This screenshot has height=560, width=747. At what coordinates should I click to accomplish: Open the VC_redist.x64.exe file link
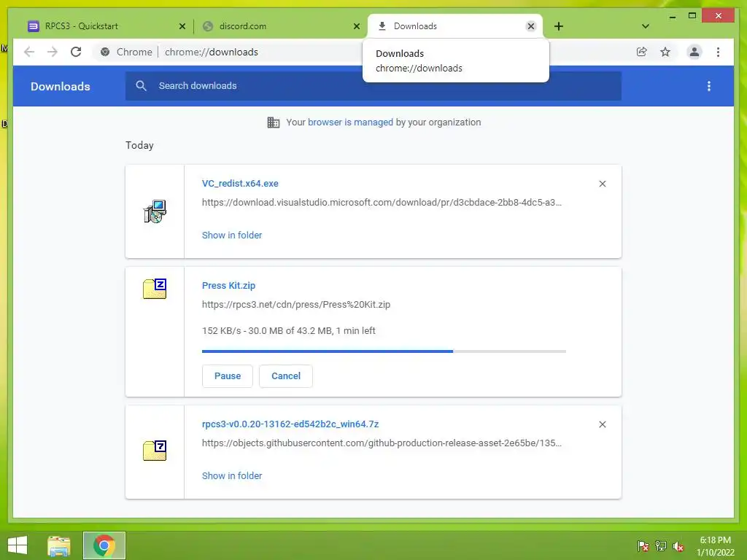pyautogui.click(x=240, y=183)
